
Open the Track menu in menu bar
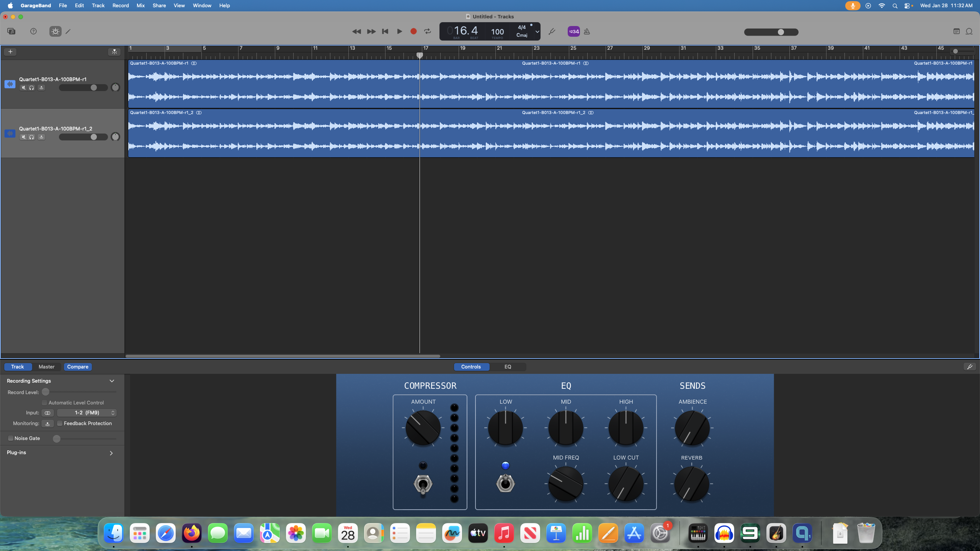[x=98, y=5]
